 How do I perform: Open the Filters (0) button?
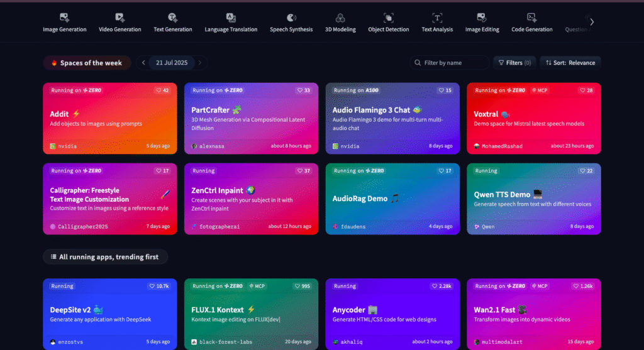coord(514,63)
